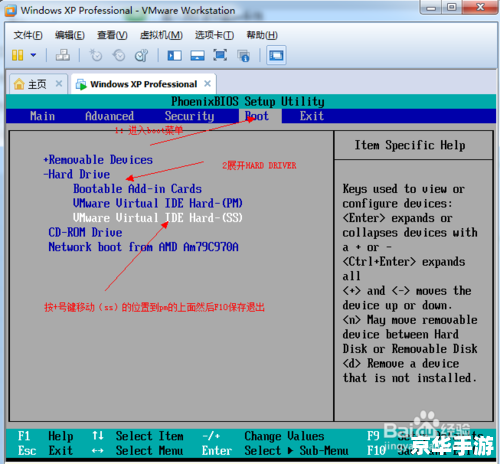
Task: Open the 虚拟机(M) menu
Action: (161, 35)
